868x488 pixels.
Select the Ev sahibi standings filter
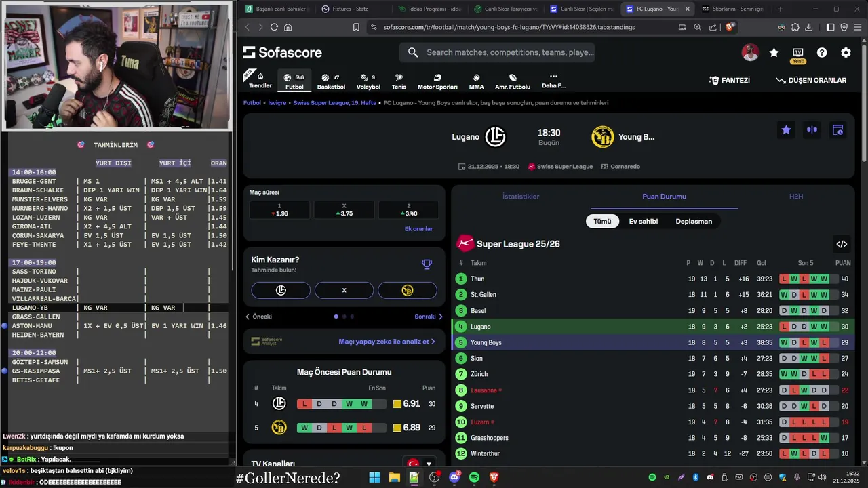pos(644,222)
